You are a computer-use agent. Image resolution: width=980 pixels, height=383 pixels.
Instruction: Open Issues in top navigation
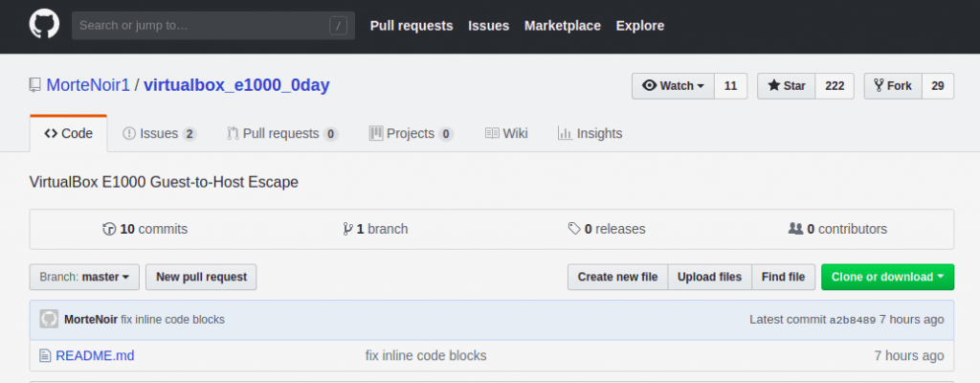pyautogui.click(x=489, y=26)
